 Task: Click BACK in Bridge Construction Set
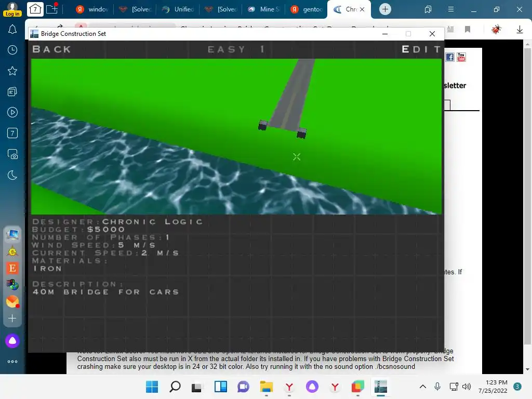(51, 49)
